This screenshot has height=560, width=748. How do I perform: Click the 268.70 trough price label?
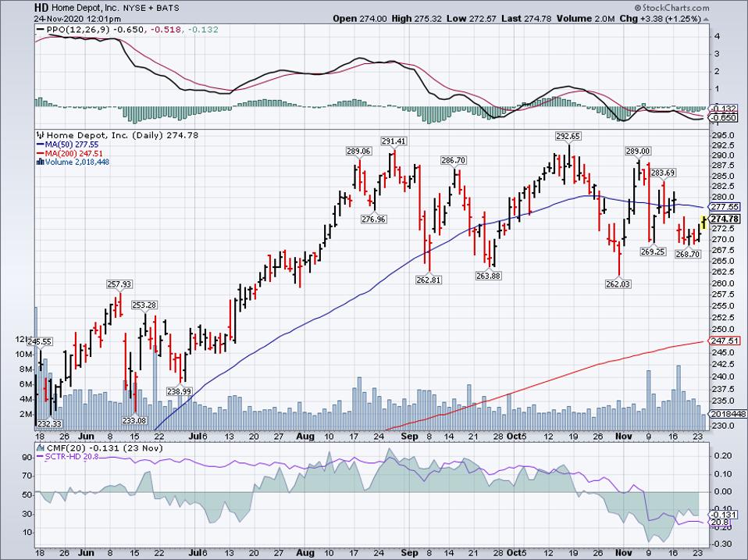point(688,255)
